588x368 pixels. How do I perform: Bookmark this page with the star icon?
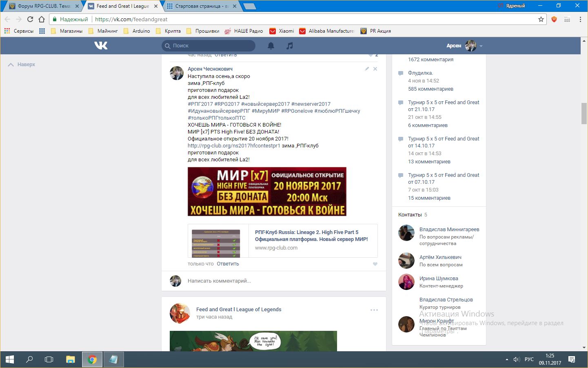541,19
